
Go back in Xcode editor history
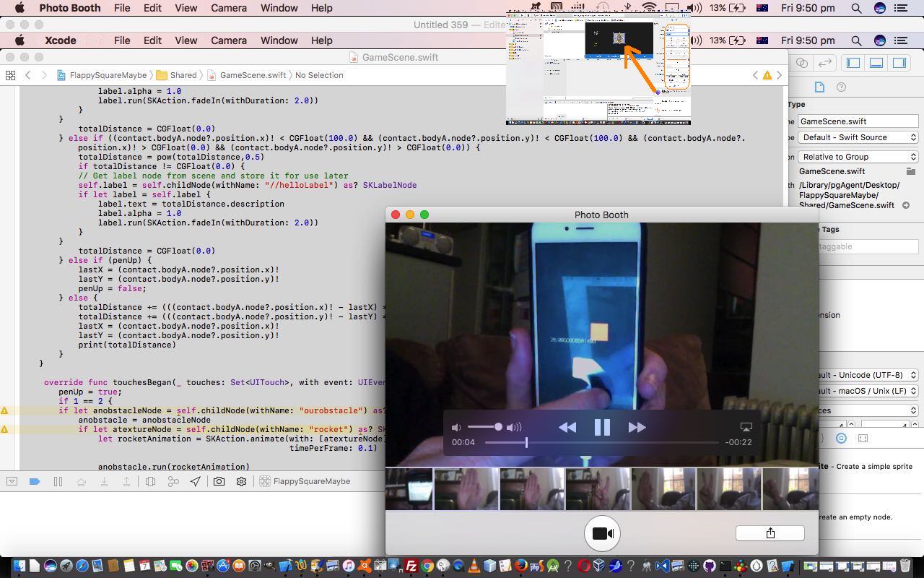point(28,75)
